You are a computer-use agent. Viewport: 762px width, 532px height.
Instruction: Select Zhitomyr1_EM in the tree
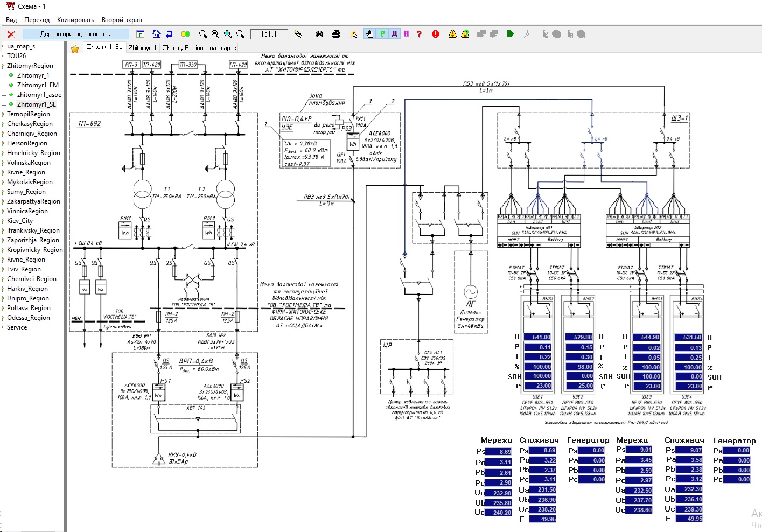pos(38,85)
